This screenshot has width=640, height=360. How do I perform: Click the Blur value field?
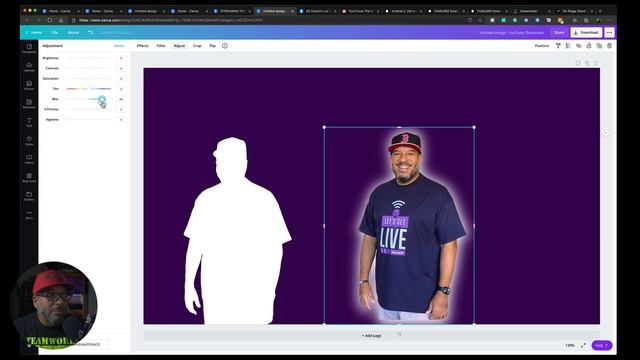121,99
